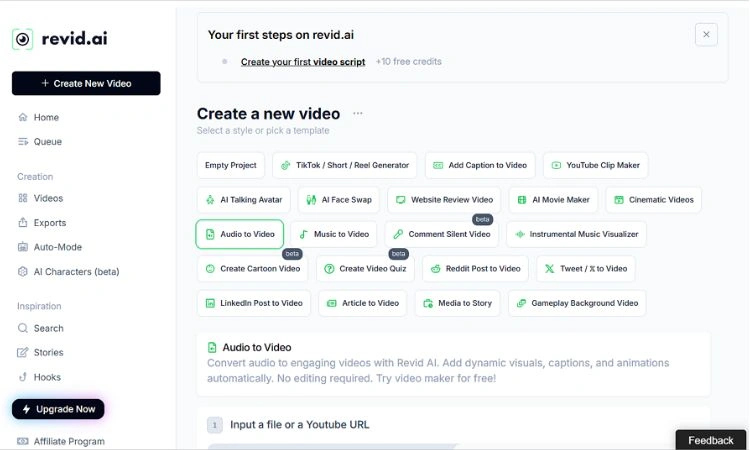
Task: Open the three-dots menu beside Create a new video
Action: [x=358, y=114]
